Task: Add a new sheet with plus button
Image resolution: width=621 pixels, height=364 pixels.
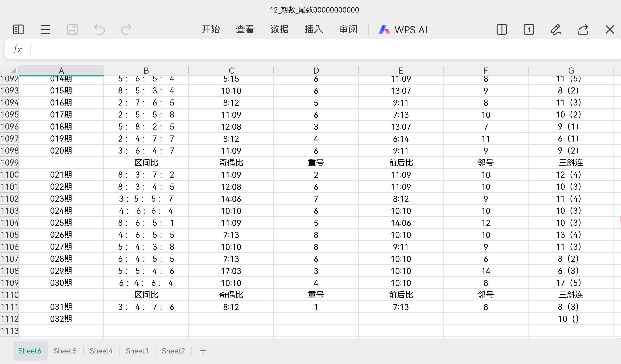Action: pyautogui.click(x=203, y=351)
